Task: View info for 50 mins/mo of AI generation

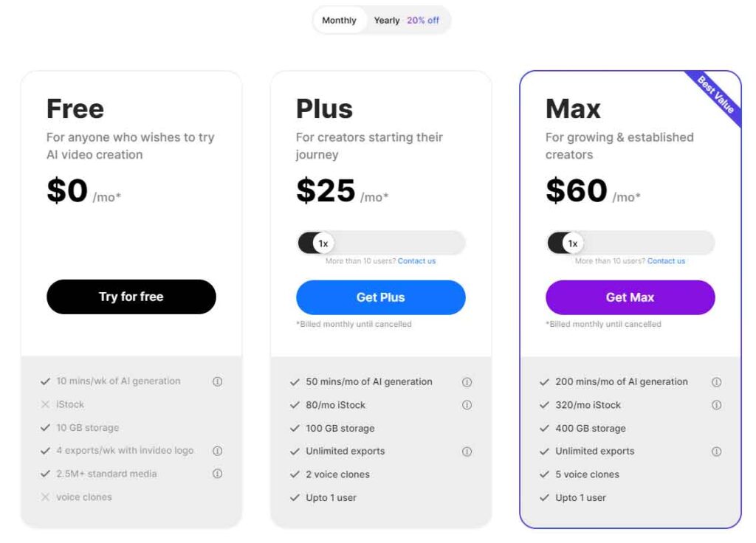Action: 467,381
